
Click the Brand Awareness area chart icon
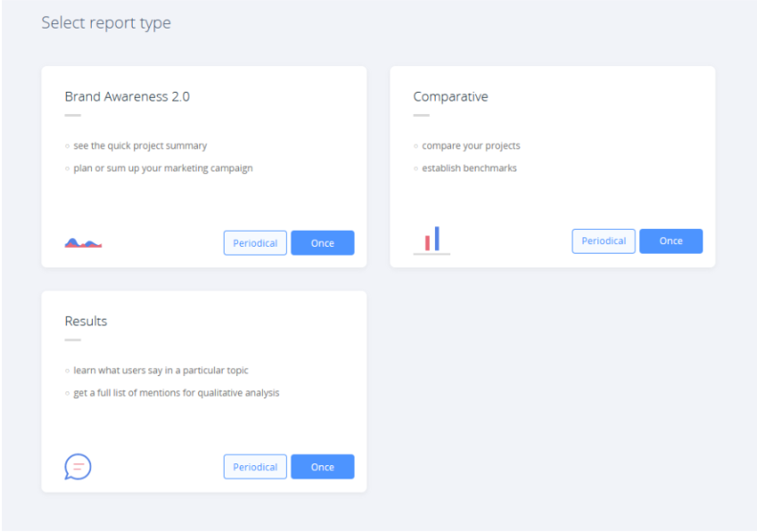83,242
